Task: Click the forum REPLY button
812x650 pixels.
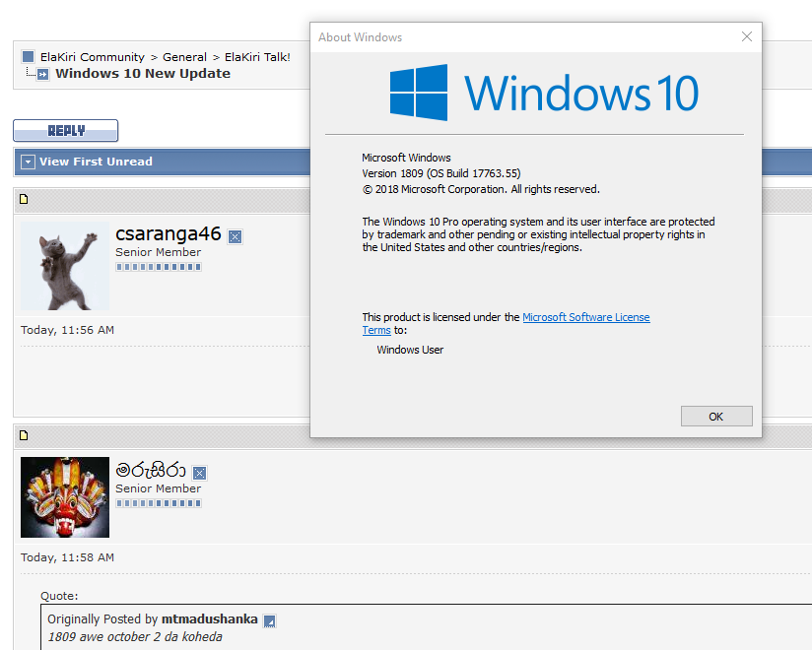Action: coord(66,130)
